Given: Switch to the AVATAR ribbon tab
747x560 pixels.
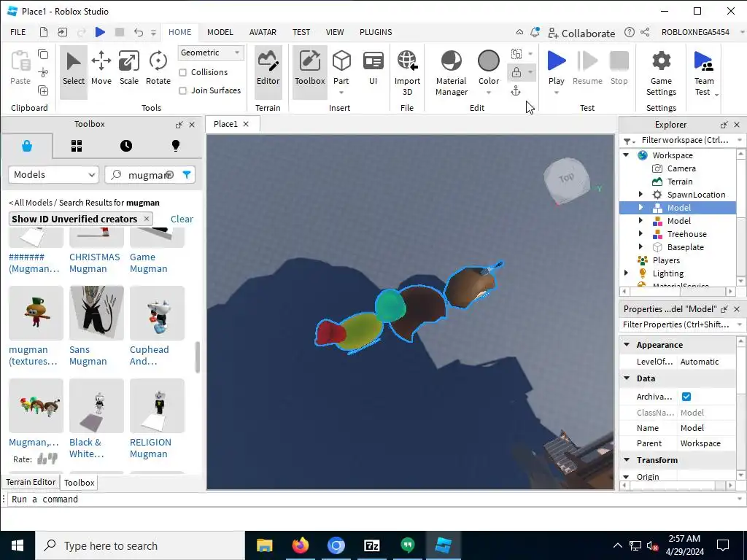Looking at the screenshot, I should coord(263,32).
